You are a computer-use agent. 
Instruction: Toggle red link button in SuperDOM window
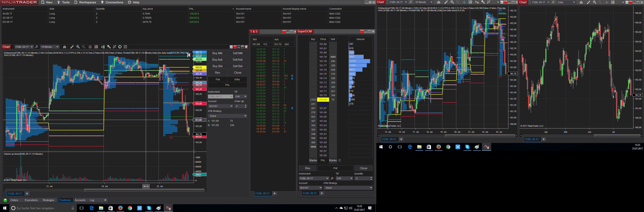[x=362, y=31]
